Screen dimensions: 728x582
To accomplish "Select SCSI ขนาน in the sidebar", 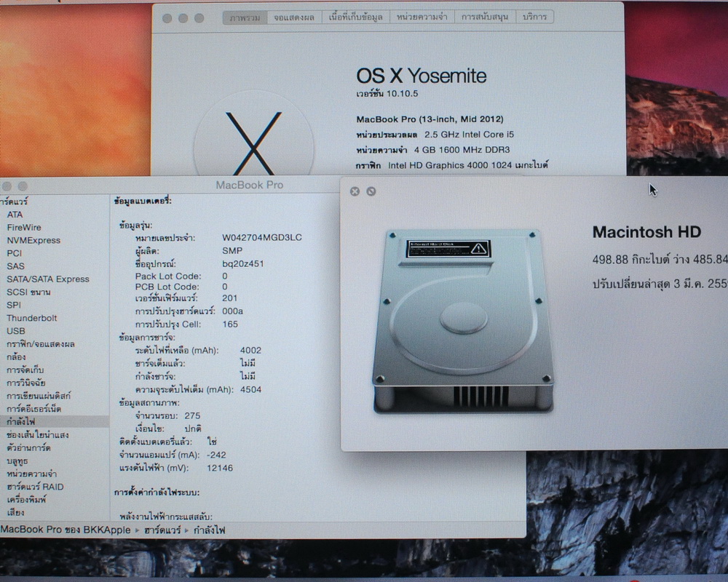I will (28, 292).
